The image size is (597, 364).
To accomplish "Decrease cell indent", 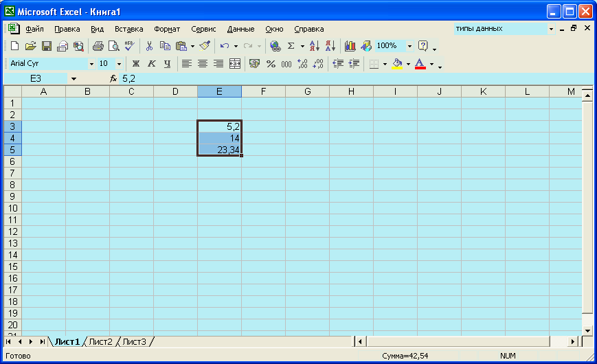I will coord(338,64).
